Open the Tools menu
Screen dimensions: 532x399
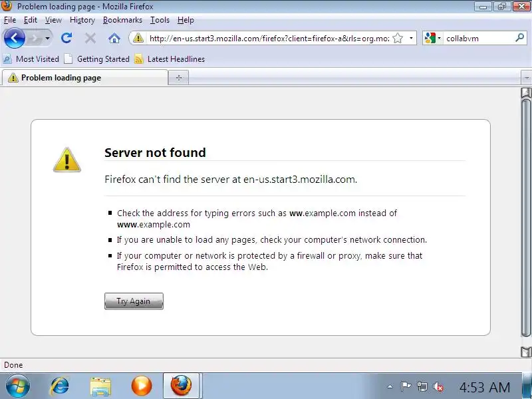(x=160, y=20)
